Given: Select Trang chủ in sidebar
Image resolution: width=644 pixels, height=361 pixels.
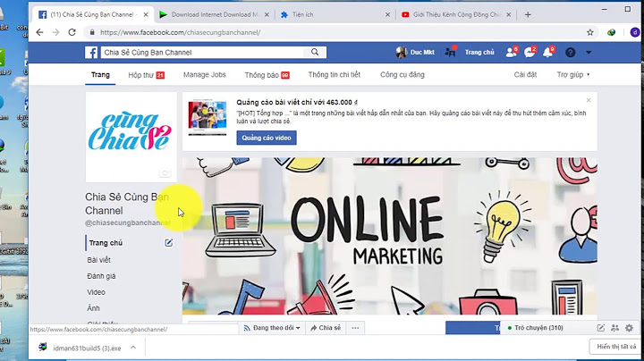Looking at the screenshot, I should [106, 243].
